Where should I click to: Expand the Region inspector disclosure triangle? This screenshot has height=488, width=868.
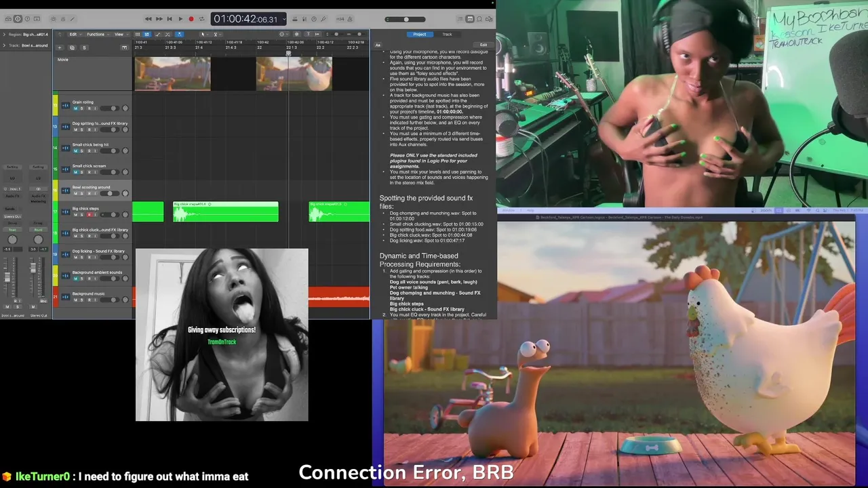click(x=4, y=35)
